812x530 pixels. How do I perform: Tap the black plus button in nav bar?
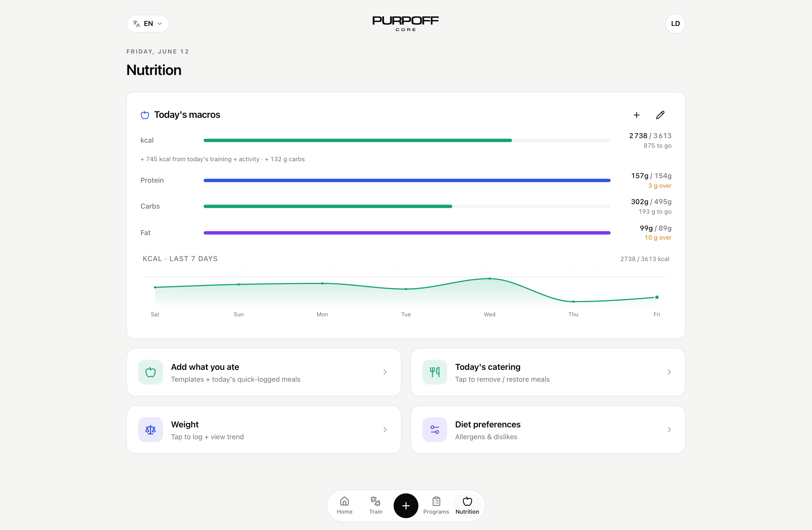click(406, 506)
